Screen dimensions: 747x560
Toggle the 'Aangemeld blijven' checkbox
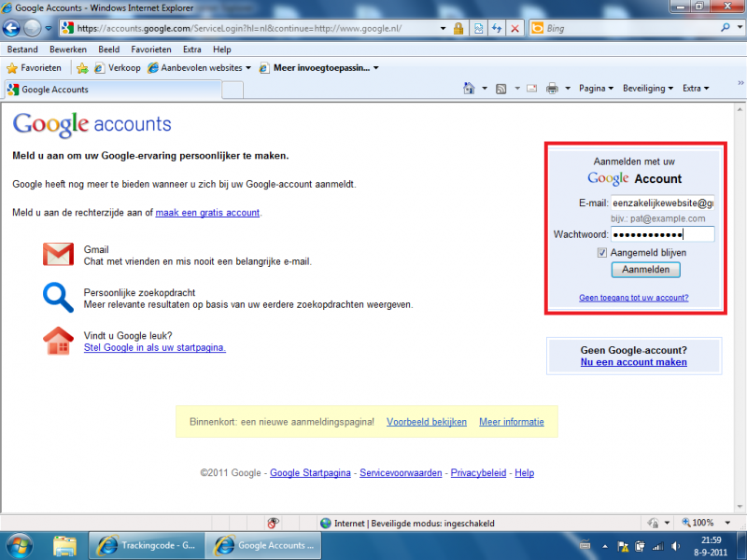[602, 252]
